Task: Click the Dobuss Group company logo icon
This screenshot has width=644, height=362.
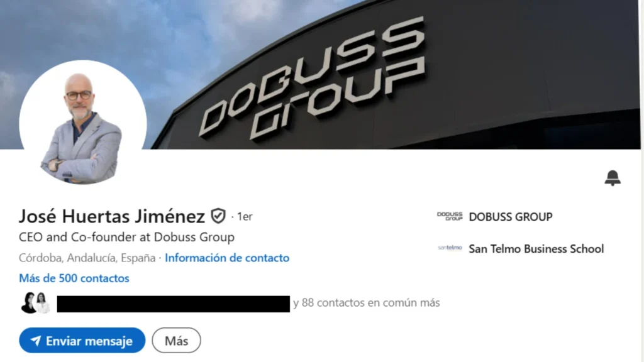Action: (450, 216)
